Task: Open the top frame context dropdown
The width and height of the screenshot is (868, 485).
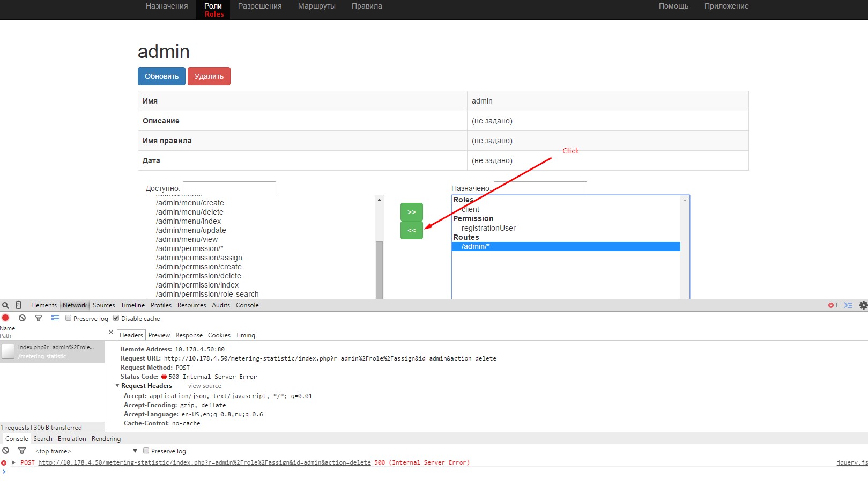Action: point(86,451)
